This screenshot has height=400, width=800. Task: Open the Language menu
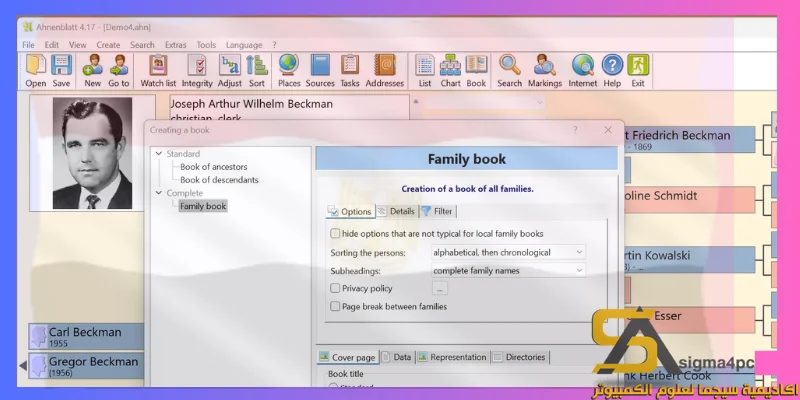(244, 45)
